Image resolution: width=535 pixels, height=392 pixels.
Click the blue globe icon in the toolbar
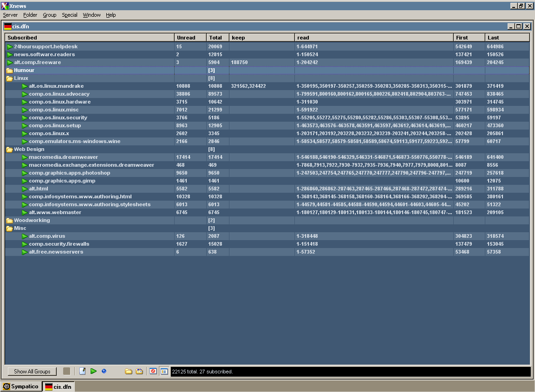104,371
